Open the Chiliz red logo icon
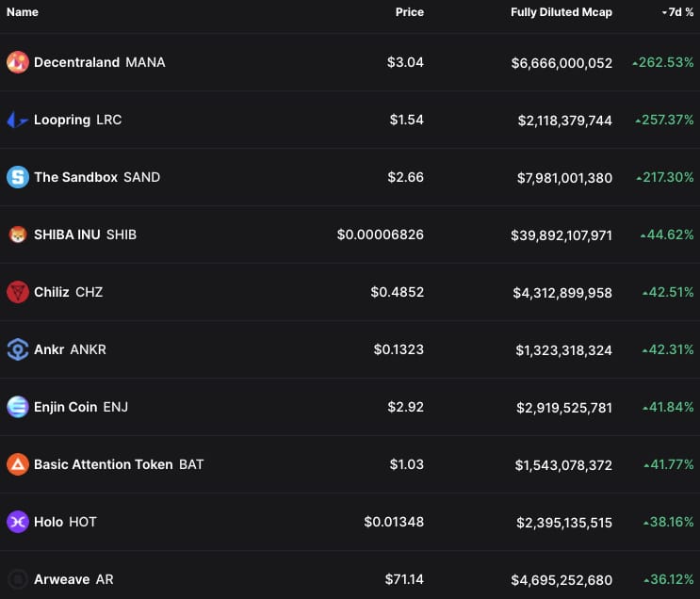This screenshot has width=700, height=599. click(17, 292)
